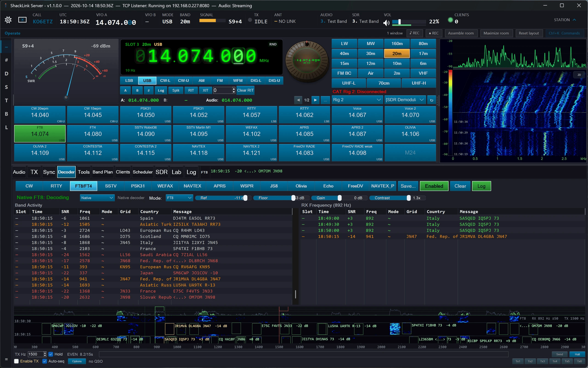Open the Native decoder type dropdown
Viewport: 588px width, 368px height.
(x=97, y=198)
